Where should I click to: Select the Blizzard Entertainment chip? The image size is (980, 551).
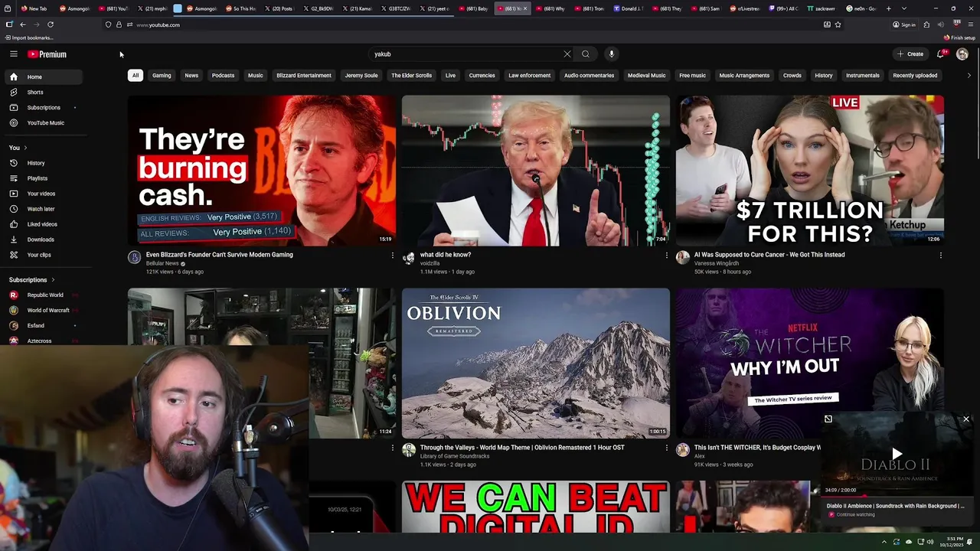(304, 75)
